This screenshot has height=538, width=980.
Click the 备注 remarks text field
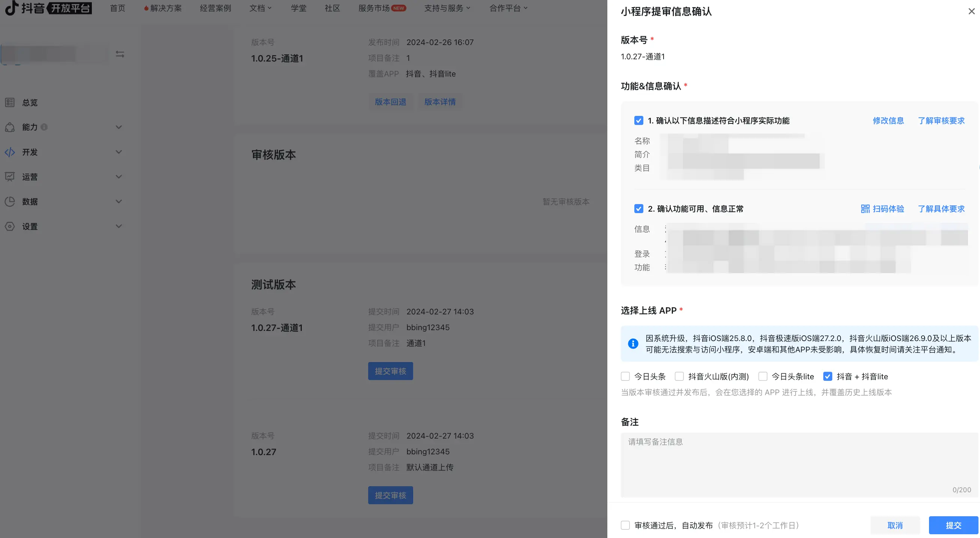point(799,464)
